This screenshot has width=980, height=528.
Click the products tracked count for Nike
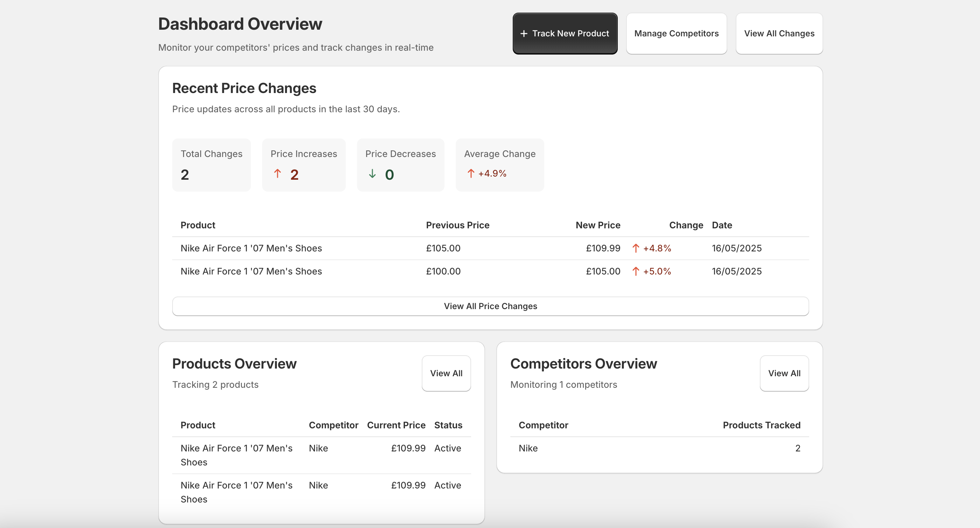pyautogui.click(x=798, y=448)
